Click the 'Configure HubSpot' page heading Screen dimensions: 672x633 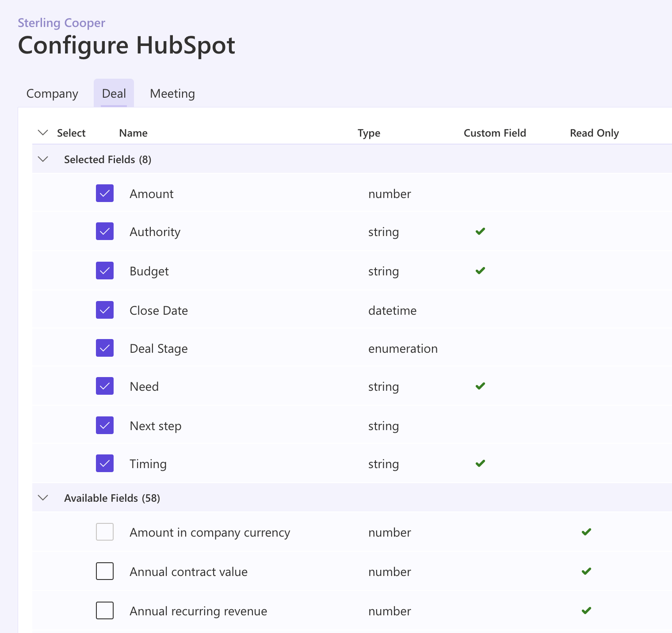coord(126,45)
